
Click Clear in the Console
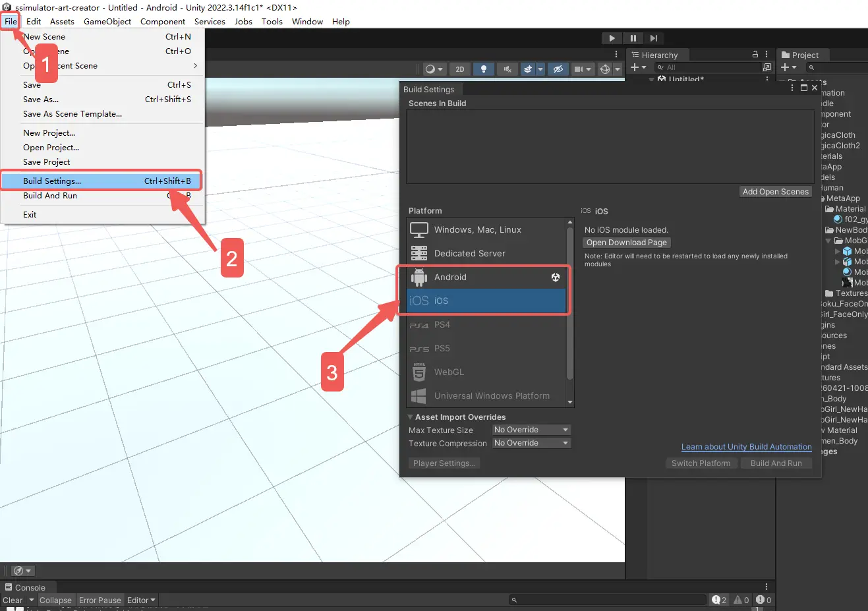[x=13, y=600]
